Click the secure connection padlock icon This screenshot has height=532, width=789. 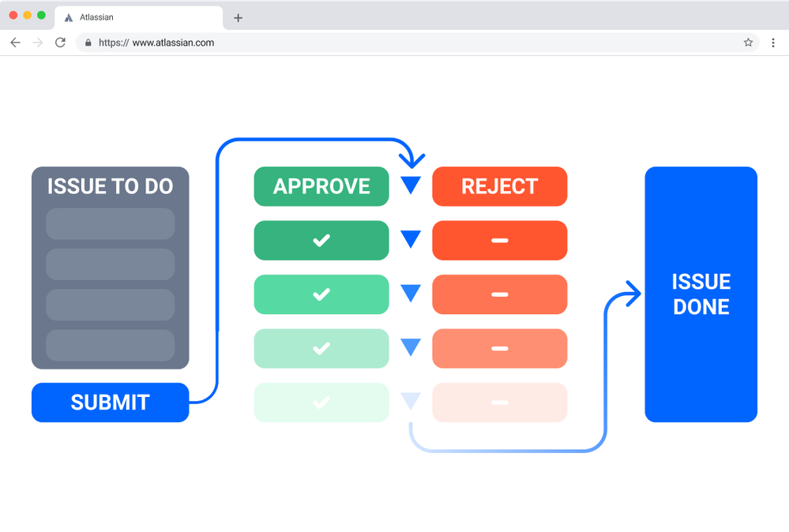[x=87, y=43]
